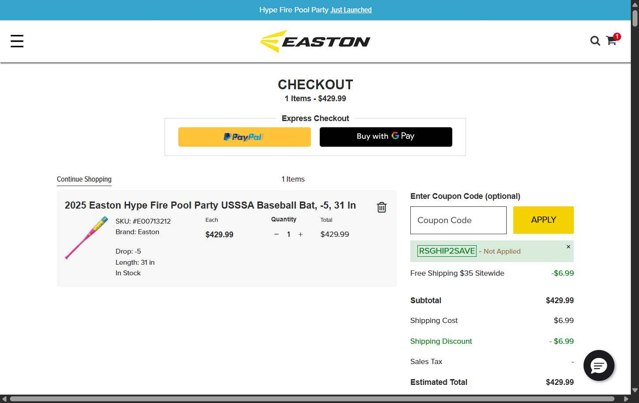Open the Just Launched banner link

(x=351, y=10)
